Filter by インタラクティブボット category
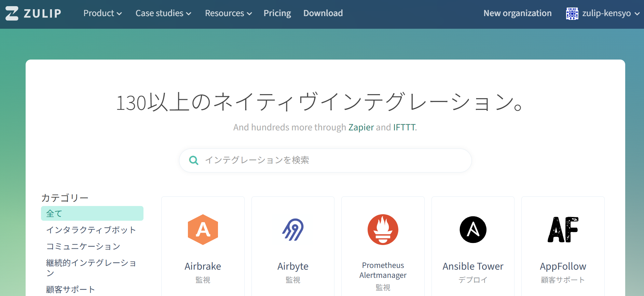 click(91, 230)
